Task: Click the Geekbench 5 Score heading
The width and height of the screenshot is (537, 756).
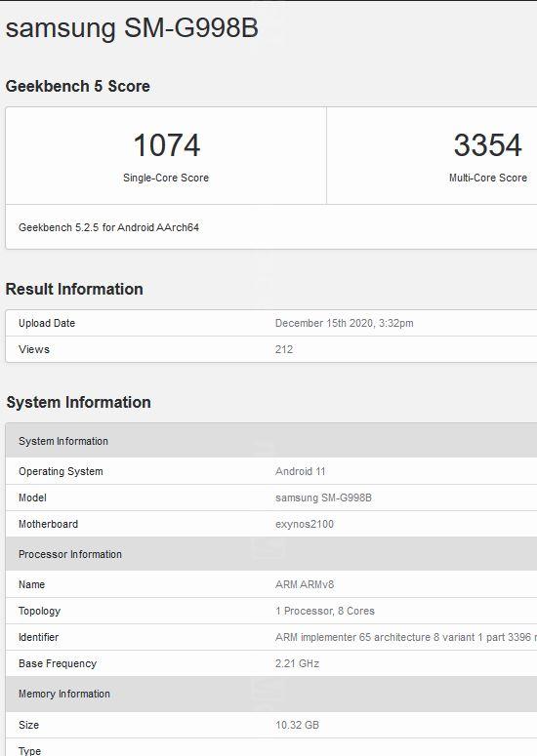Action: [78, 86]
